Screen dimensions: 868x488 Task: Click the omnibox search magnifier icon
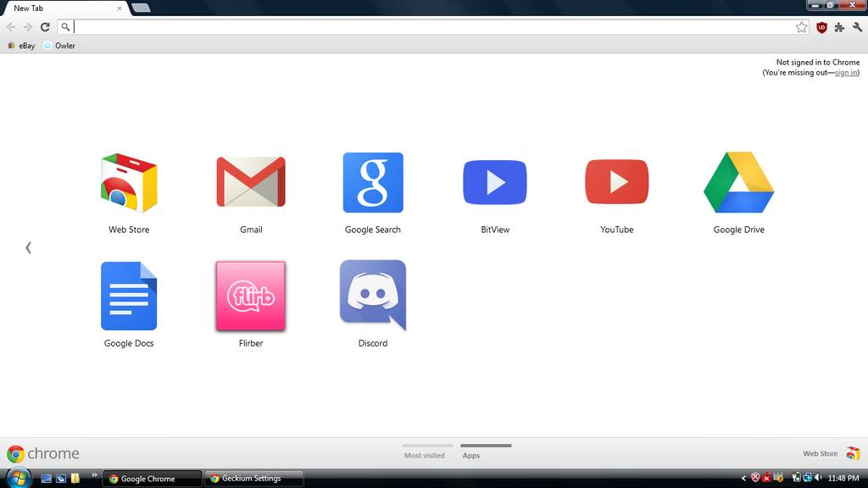pos(65,26)
